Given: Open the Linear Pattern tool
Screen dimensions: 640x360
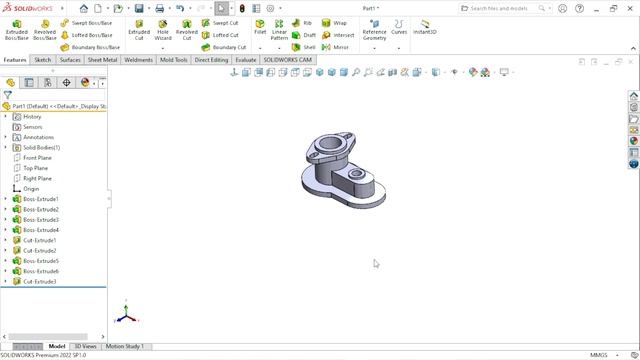Looking at the screenshot, I should 279,30.
